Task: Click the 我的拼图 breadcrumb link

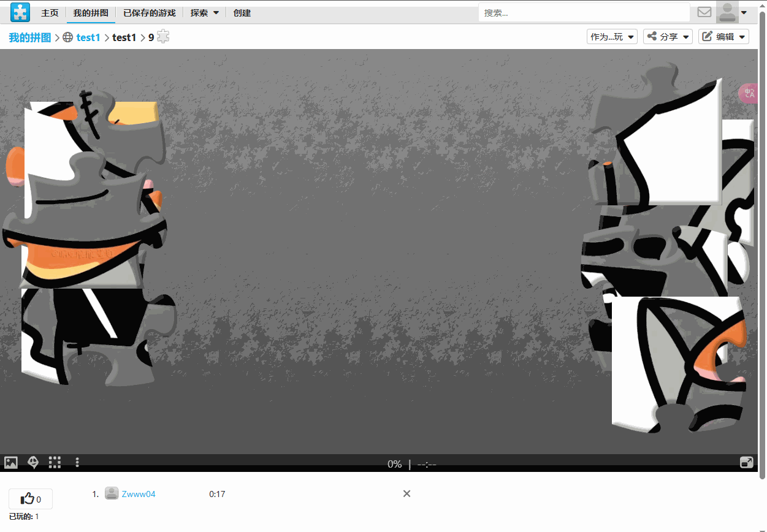Action: (30, 37)
